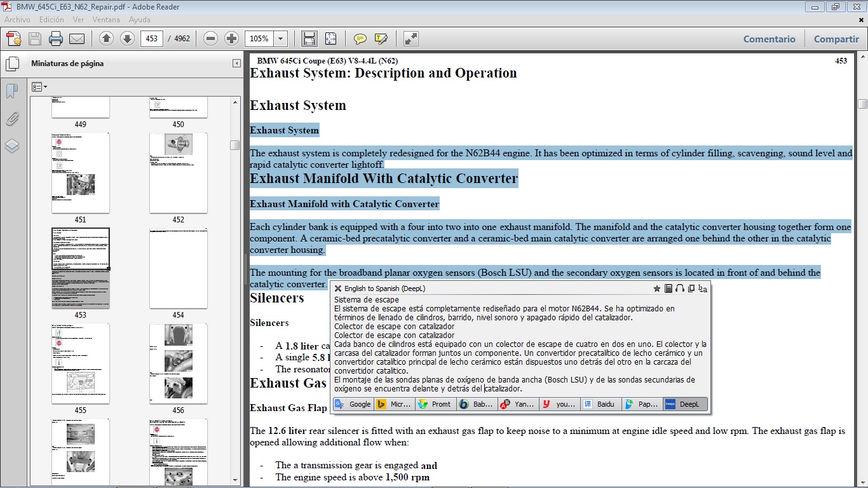Screen dimensions: 868x488
Task: Click the 'Exhaust System: Description and Operation' title
Action: (383, 73)
